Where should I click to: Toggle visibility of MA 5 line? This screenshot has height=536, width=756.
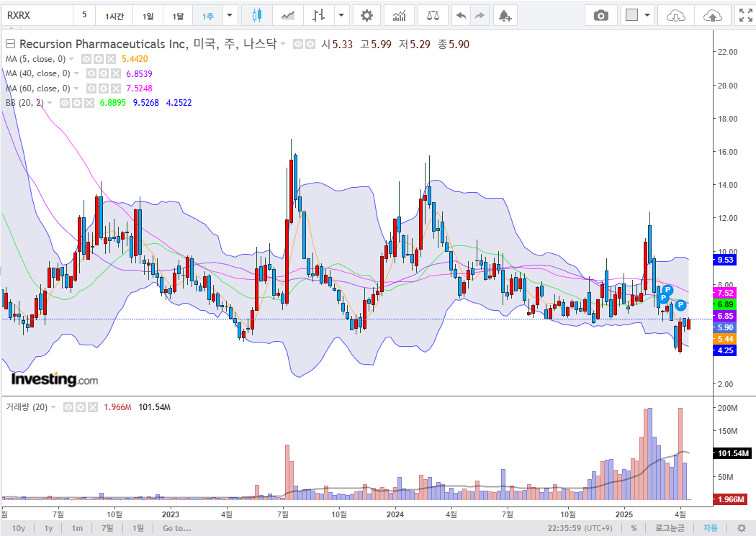pyautogui.click(x=86, y=59)
